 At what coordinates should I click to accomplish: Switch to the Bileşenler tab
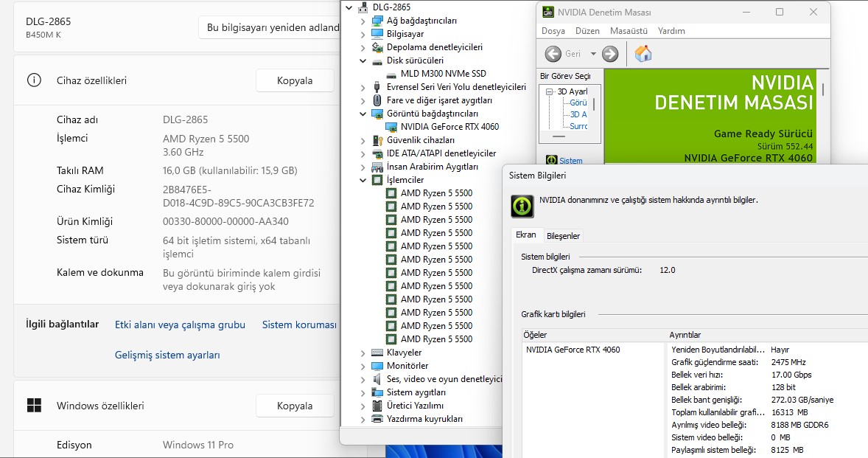click(x=564, y=236)
